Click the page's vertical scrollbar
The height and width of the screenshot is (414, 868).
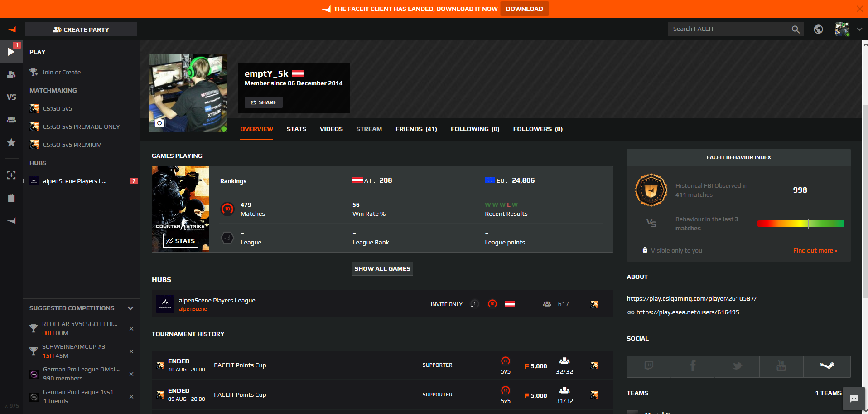[865, 202]
